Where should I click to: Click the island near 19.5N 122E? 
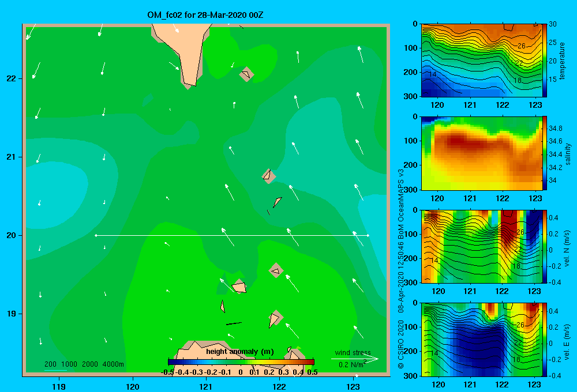tap(276, 270)
